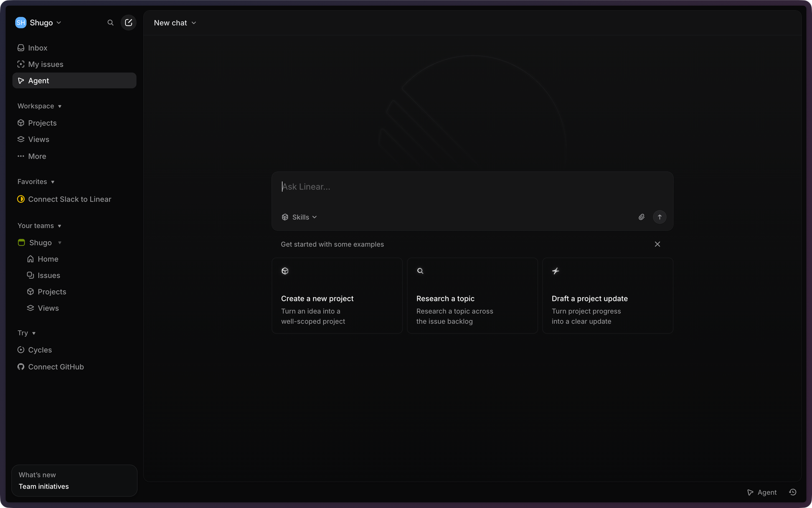Screen dimensions: 812x508
Task: Click the SH workspace avatar
Action: coord(21,23)
